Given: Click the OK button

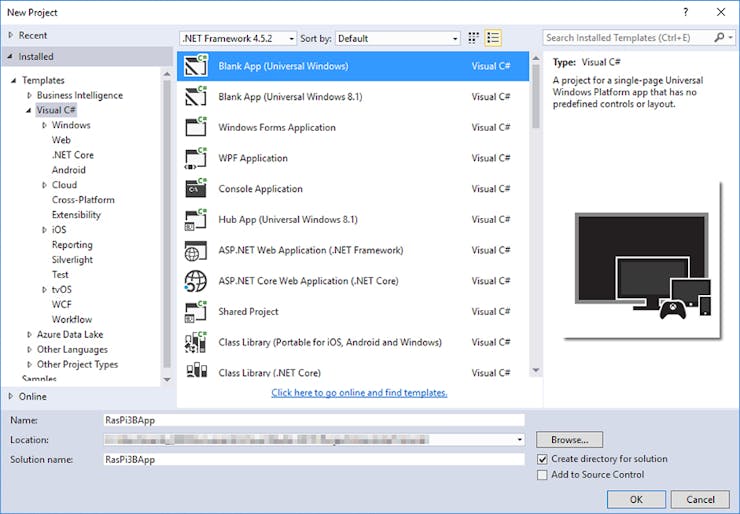Looking at the screenshot, I should [636, 499].
